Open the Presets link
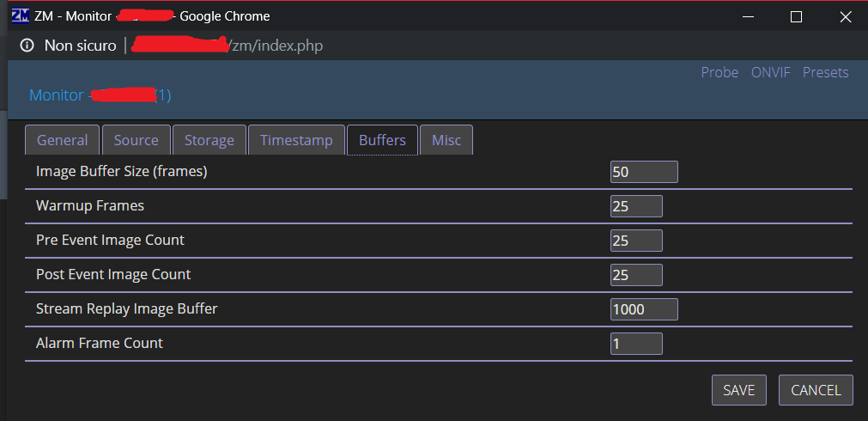The image size is (868, 421). coord(825,72)
